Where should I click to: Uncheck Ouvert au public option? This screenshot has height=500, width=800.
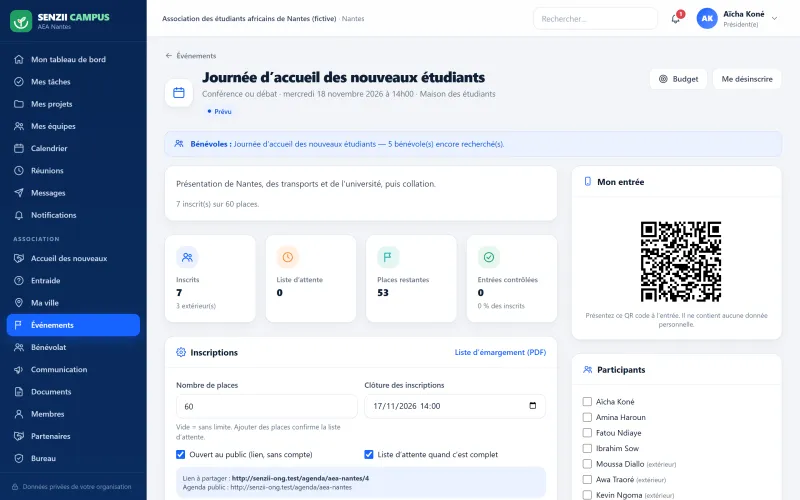point(181,455)
